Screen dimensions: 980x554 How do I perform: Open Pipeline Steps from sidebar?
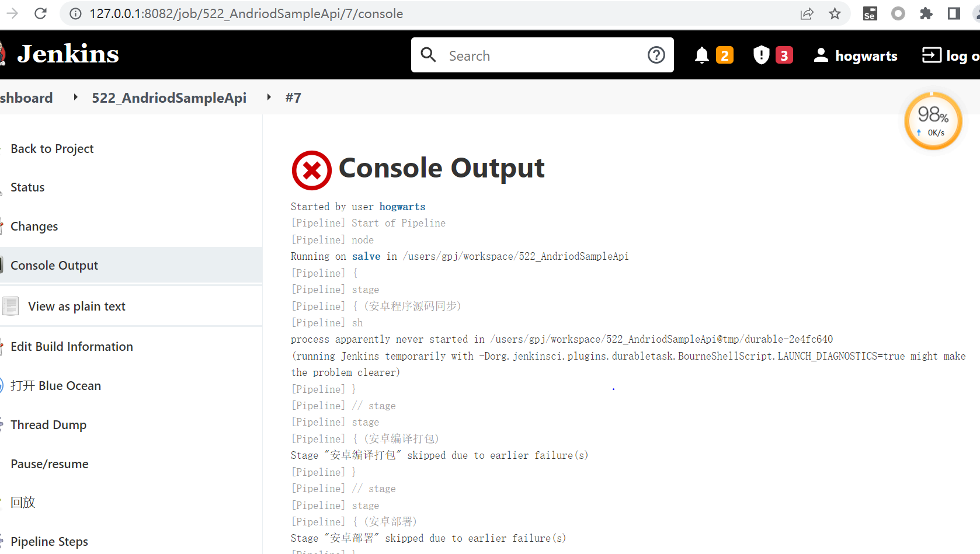tap(49, 542)
